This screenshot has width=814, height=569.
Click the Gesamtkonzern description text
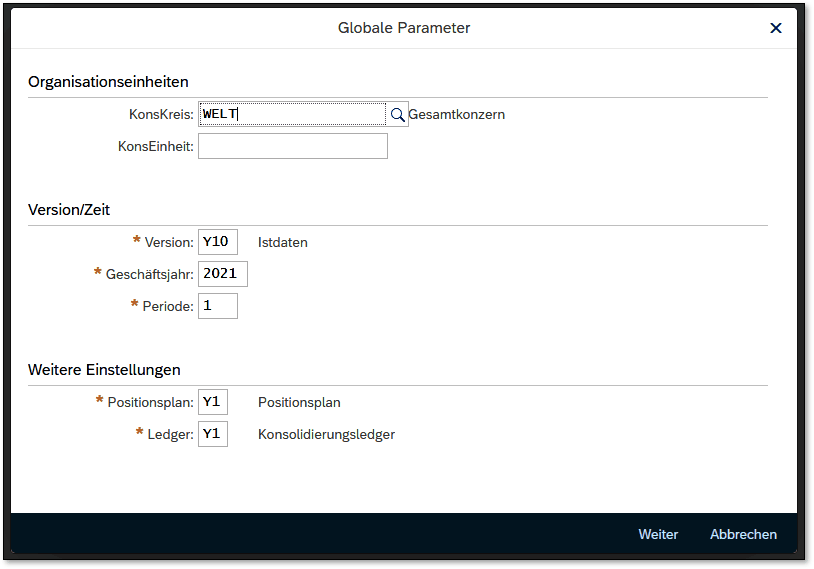(457, 114)
